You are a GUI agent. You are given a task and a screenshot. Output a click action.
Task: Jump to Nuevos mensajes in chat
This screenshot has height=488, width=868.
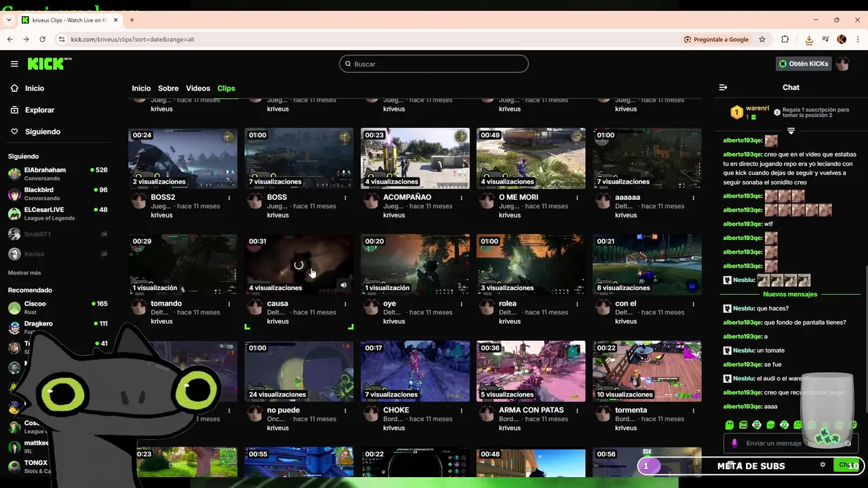[x=790, y=294]
